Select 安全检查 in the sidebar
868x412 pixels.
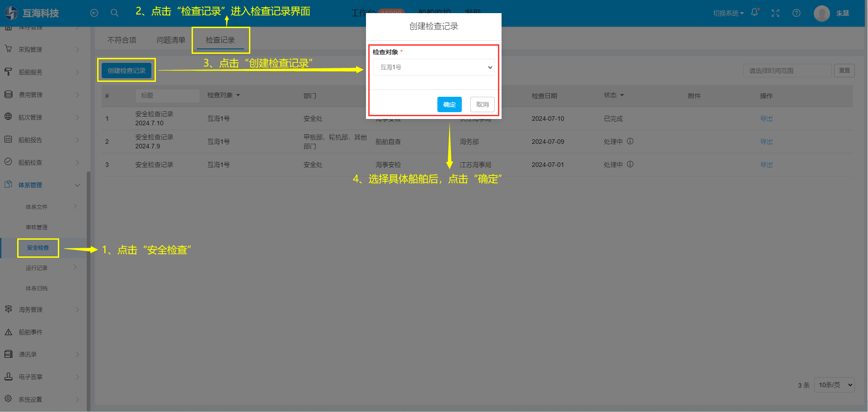[38, 248]
